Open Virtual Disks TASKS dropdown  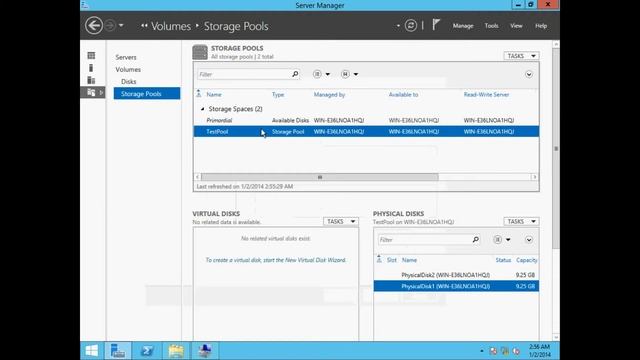coord(341,221)
